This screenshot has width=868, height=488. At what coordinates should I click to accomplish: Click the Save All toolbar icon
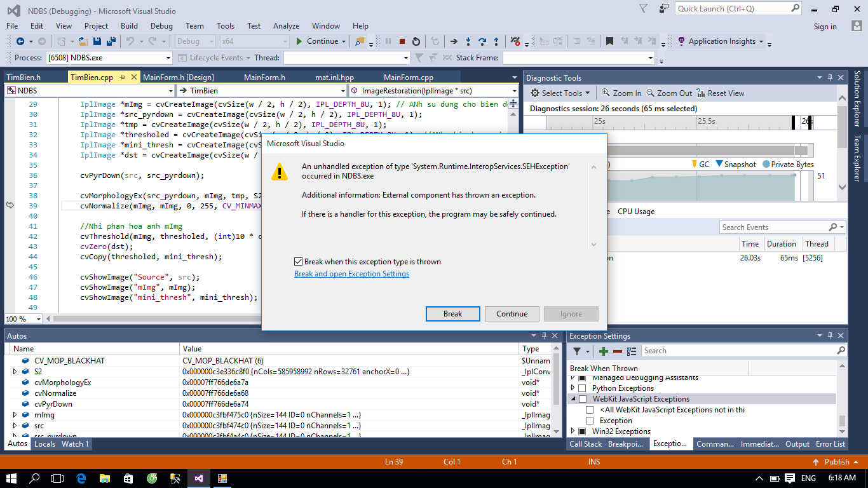(x=111, y=41)
